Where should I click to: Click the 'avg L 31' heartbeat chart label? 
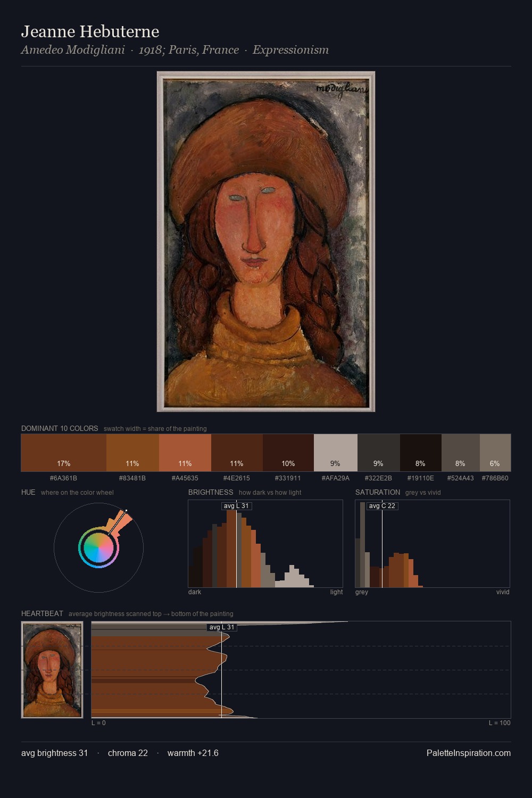click(221, 627)
